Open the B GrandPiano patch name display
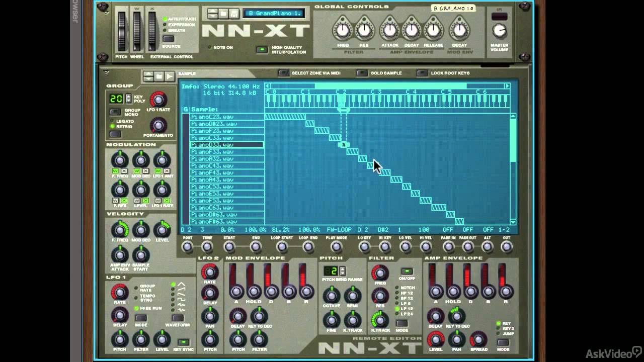 click(275, 14)
